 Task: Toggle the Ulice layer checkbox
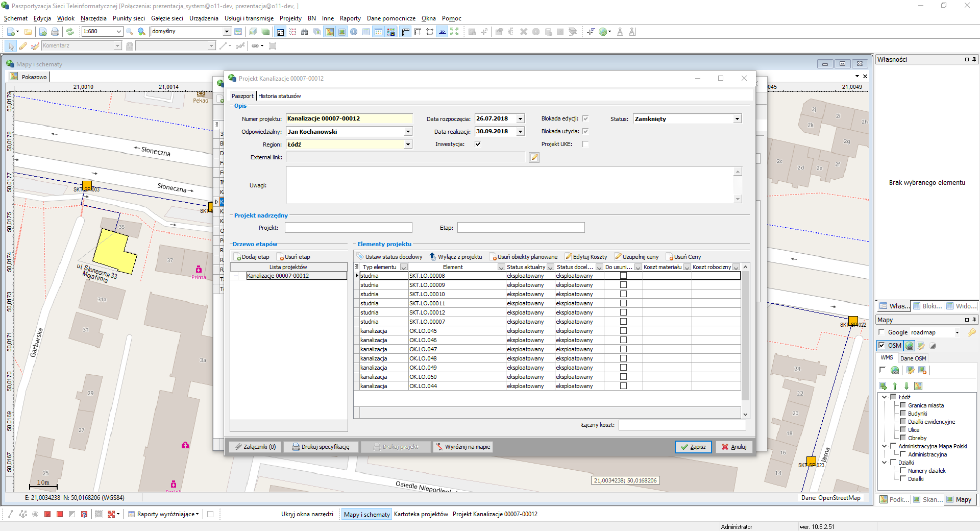(x=902, y=430)
